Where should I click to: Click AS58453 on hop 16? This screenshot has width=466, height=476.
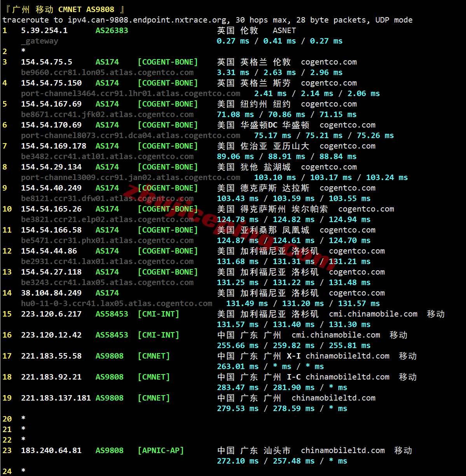point(112,335)
